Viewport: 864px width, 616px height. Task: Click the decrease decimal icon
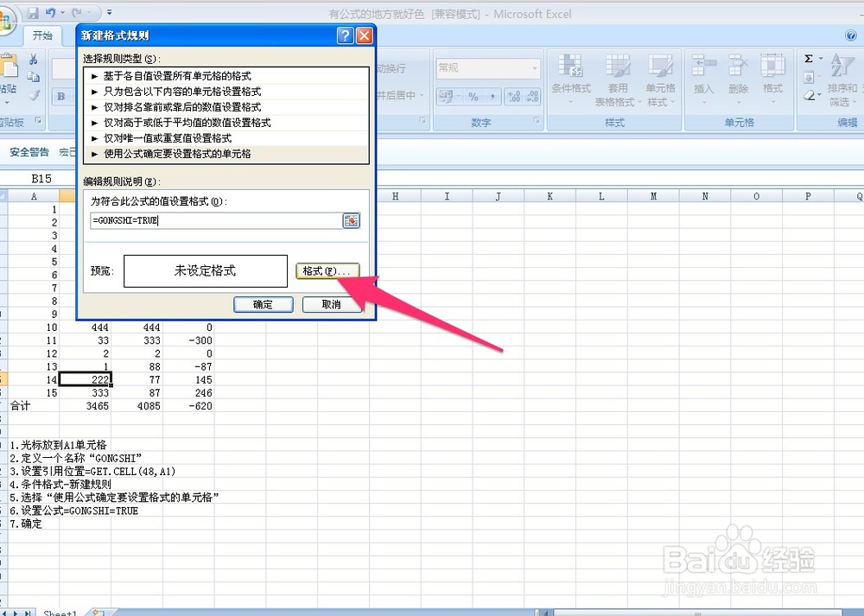(531, 97)
